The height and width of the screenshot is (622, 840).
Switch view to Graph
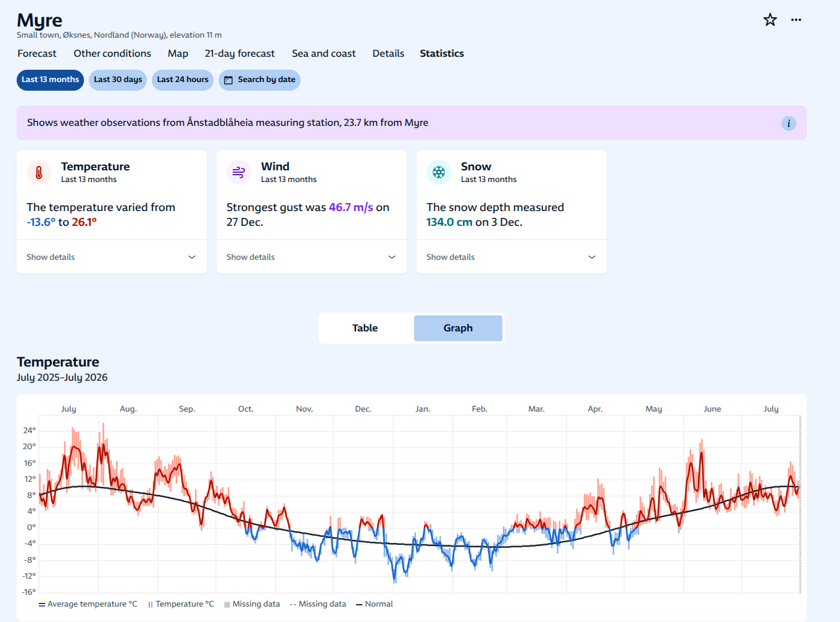pyautogui.click(x=458, y=328)
